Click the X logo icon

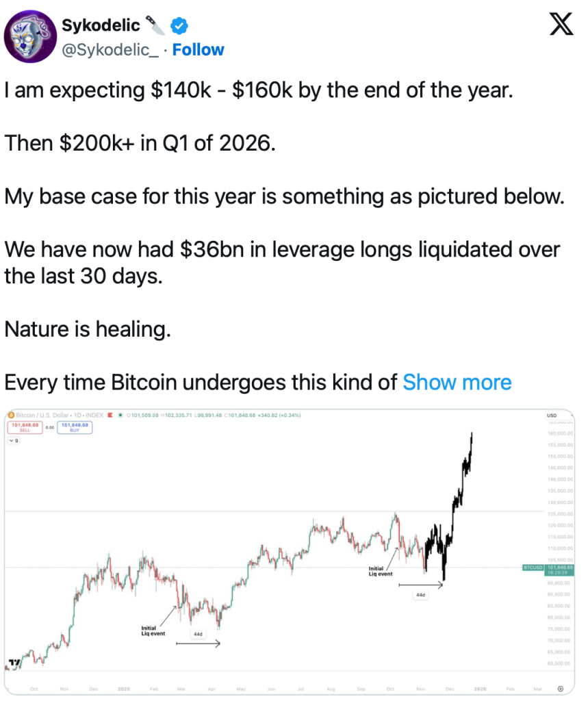[x=562, y=28]
